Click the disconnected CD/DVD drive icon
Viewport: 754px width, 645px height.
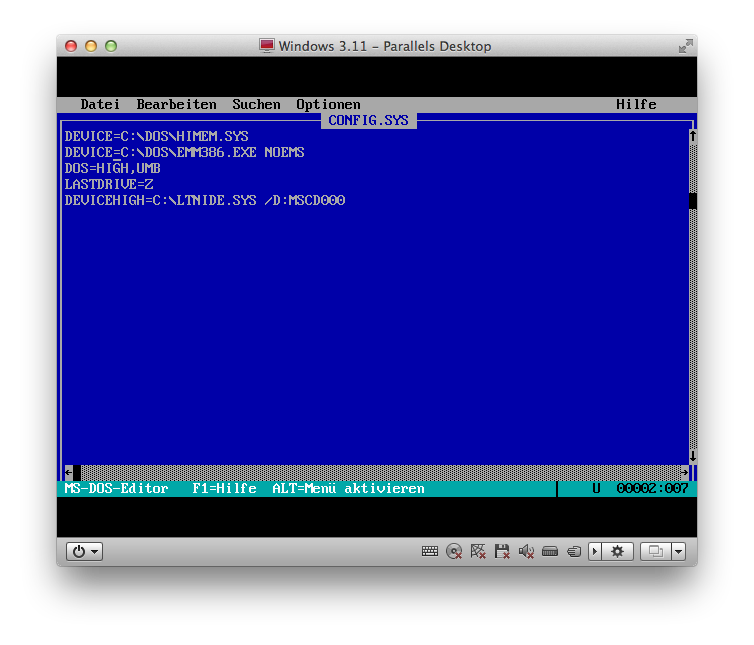453,551
